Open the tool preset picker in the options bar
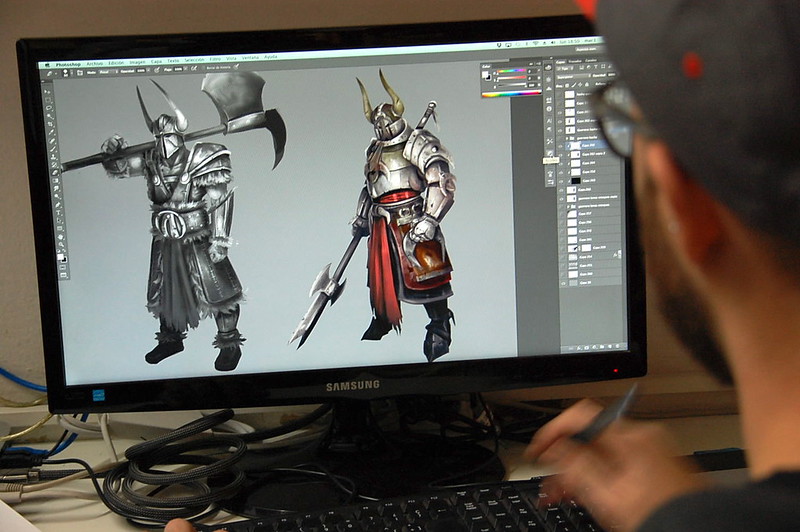 (x=51, y=73)
